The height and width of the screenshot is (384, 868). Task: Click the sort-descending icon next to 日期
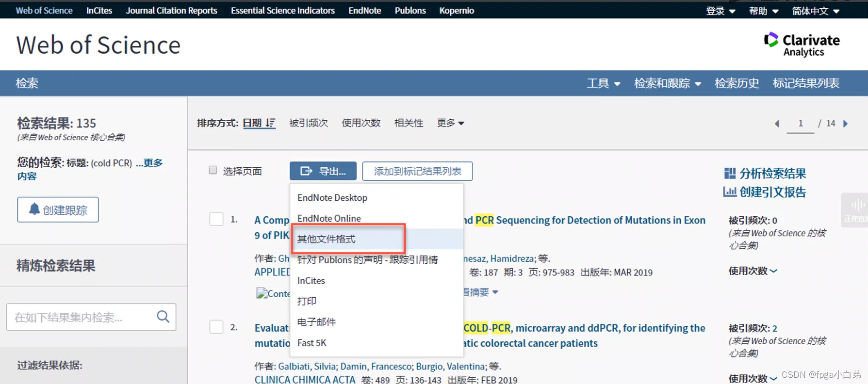(271, 123)
